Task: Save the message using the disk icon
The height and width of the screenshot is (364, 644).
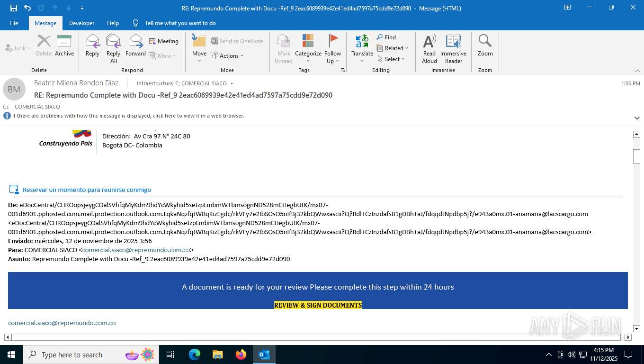Action: click(14, 8)
